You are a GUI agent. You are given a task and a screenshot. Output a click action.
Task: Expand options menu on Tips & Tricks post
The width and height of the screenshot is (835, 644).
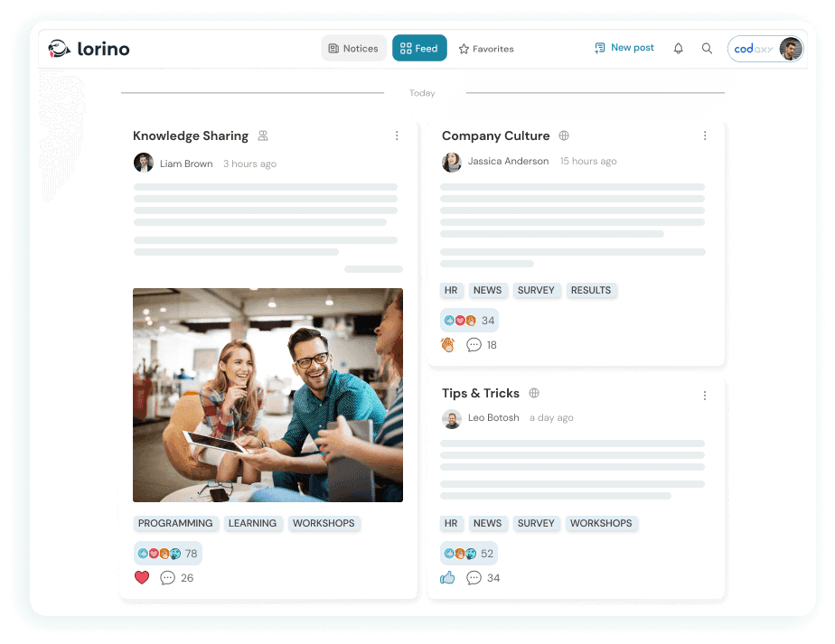pyautogui.click(x=705, y=395)
